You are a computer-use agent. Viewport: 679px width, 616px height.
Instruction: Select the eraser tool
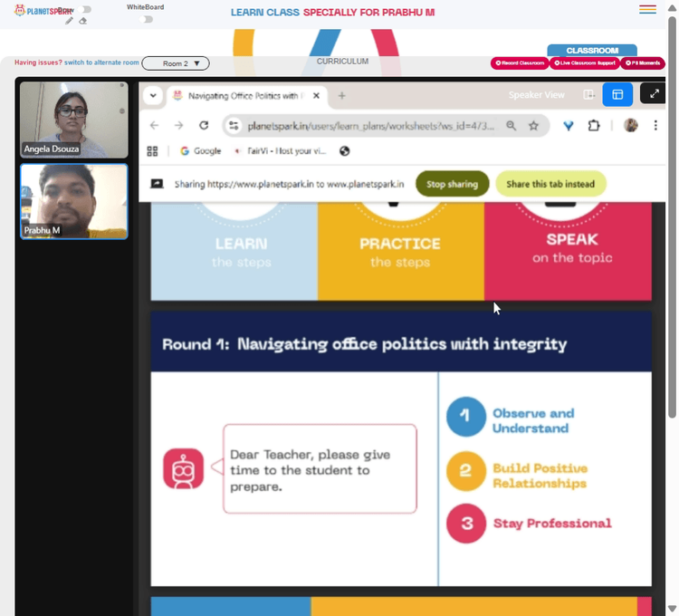click(x=82, y=21)
